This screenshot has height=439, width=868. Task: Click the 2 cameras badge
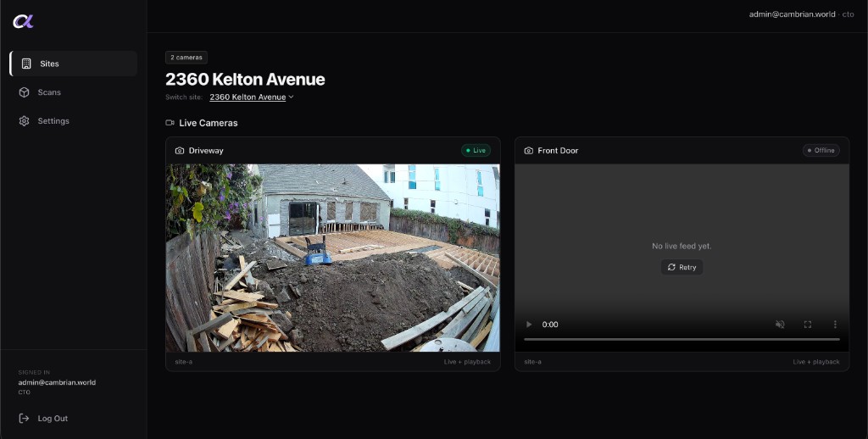(186, 58)
